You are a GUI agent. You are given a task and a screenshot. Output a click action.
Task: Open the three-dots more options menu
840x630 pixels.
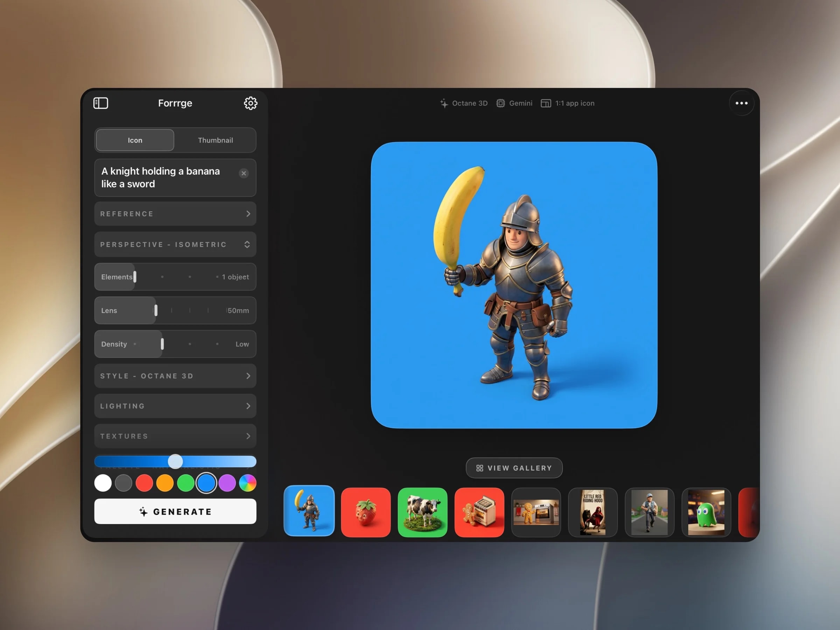click(741, 103)
